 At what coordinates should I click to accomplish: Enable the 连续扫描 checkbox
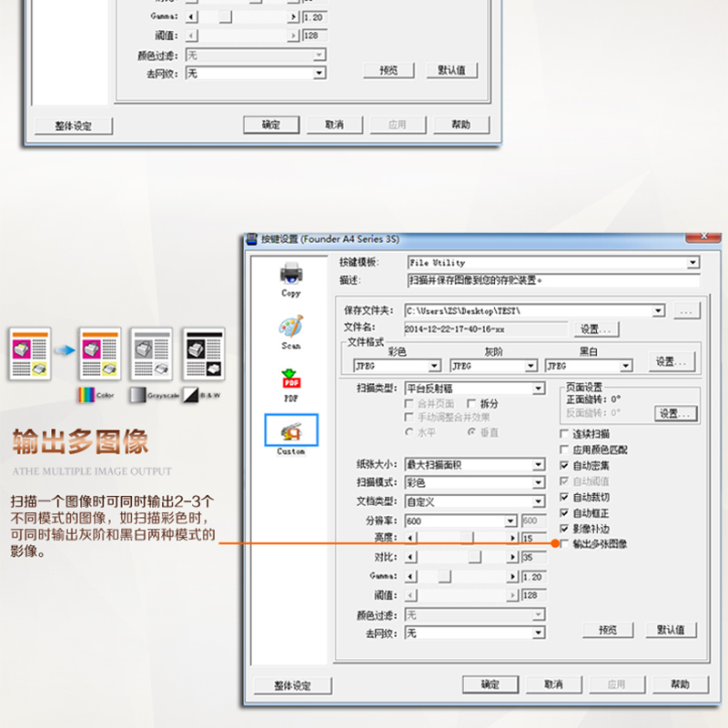[x=564, y=435]
